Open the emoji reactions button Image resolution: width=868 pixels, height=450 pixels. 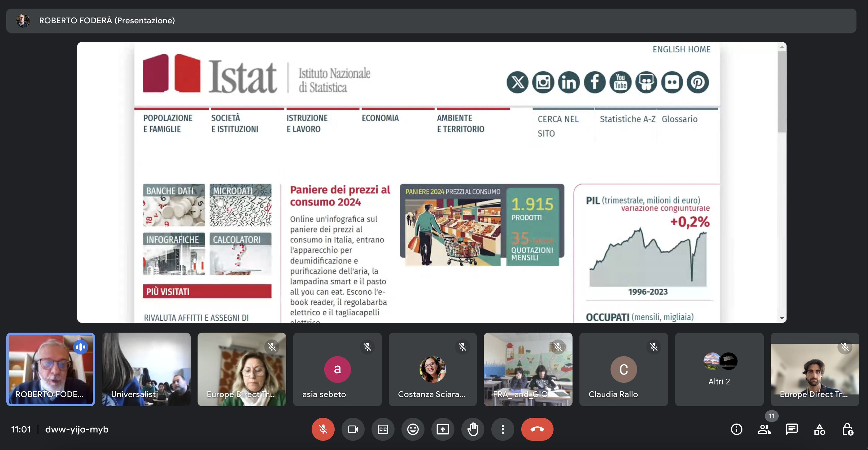click(413, 429)
